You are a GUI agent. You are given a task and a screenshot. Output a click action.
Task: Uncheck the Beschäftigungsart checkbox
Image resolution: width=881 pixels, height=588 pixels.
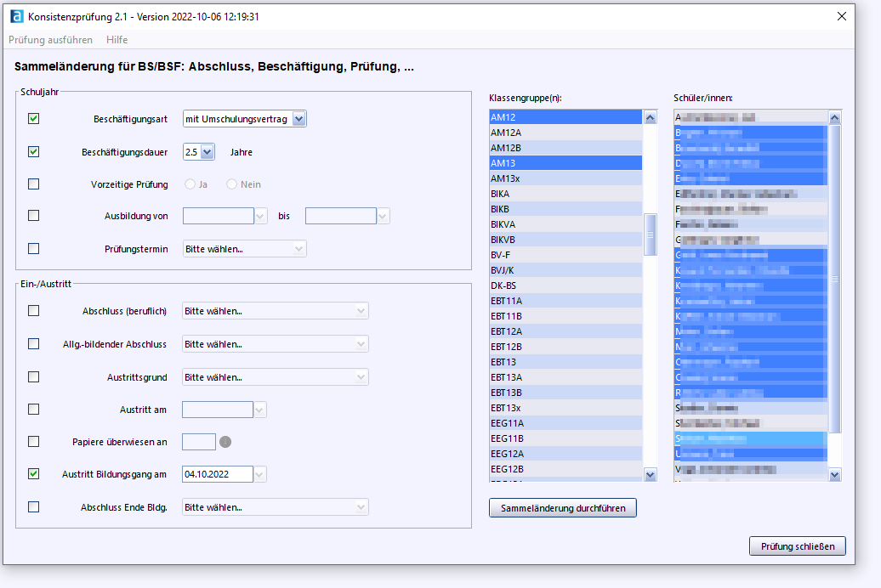click(x=34, y=118)
